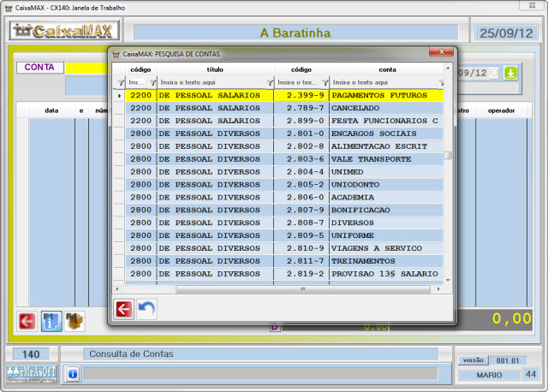Click the Marsoft logo in bottom left
This screenshot has width=548, height=392.
click(x=31, y=373)
